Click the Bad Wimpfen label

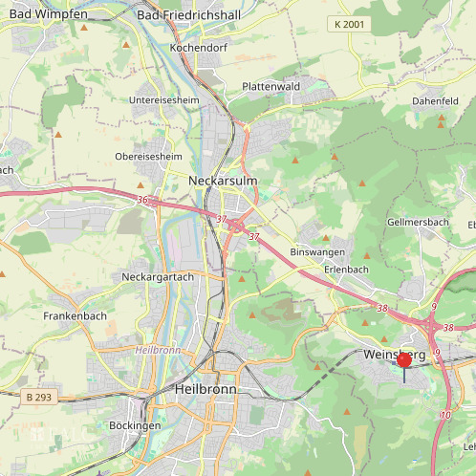[x=49, y=14]
